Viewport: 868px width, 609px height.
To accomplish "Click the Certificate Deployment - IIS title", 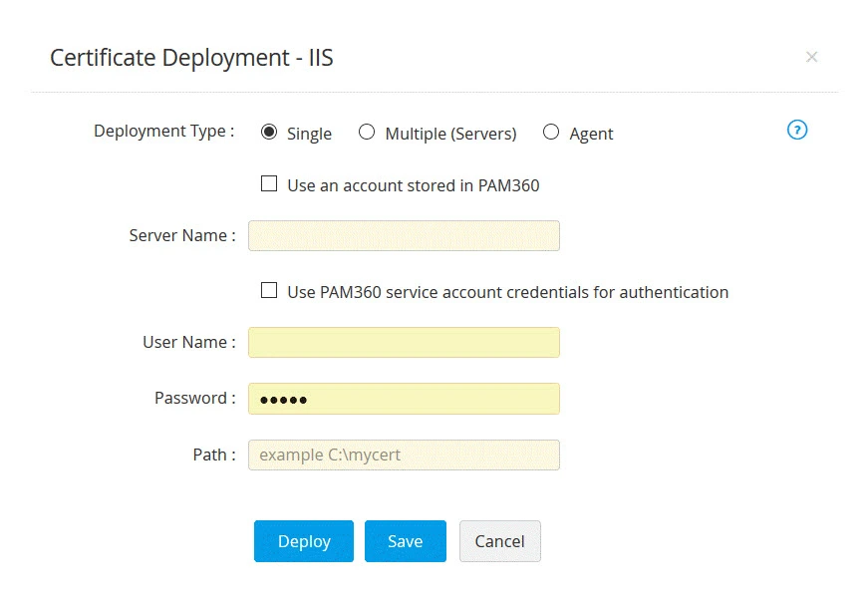I will [x=190, y=58].
